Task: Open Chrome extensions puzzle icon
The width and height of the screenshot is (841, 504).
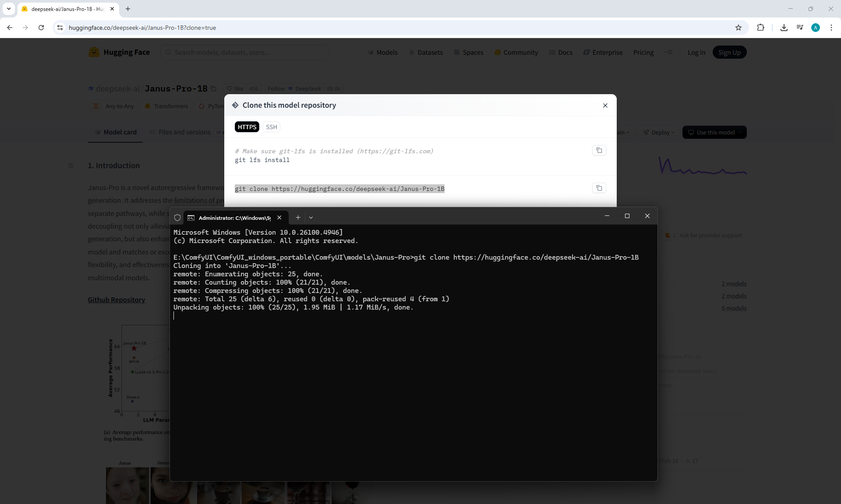Action: [x=760, y=28]
